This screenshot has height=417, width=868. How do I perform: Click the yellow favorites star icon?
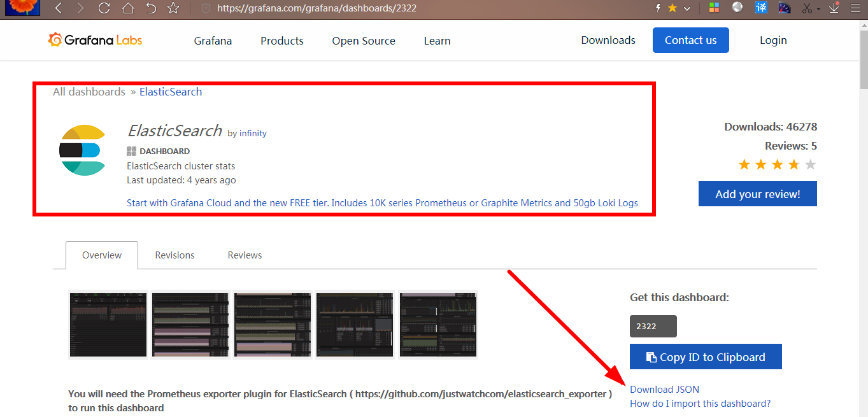(672, 8)
